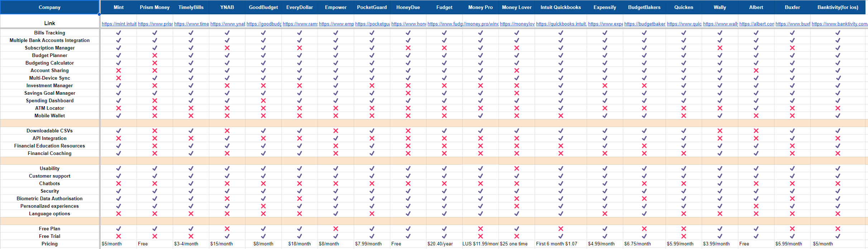Select the Intuit Quickbooks column header

click(x=561, y=8)
